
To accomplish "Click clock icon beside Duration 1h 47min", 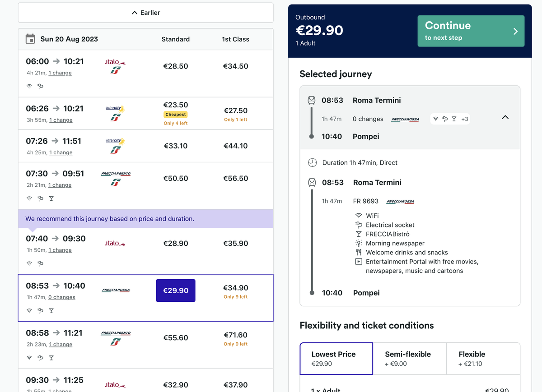I will [312, 162].
